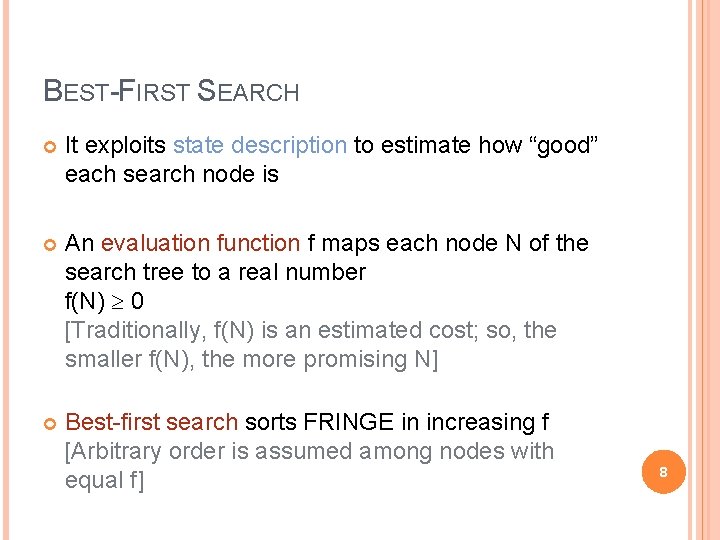Click the quoted word "good"
720x540 pixels.
pos(554,145)
